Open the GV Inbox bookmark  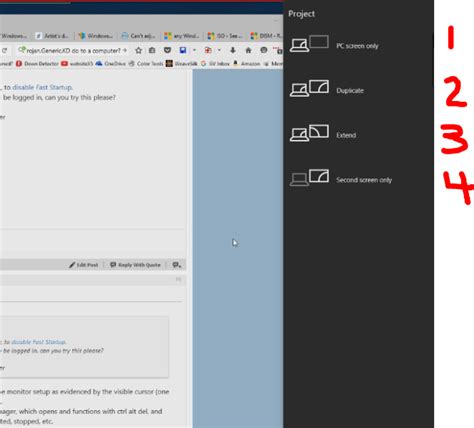point(215,63)
